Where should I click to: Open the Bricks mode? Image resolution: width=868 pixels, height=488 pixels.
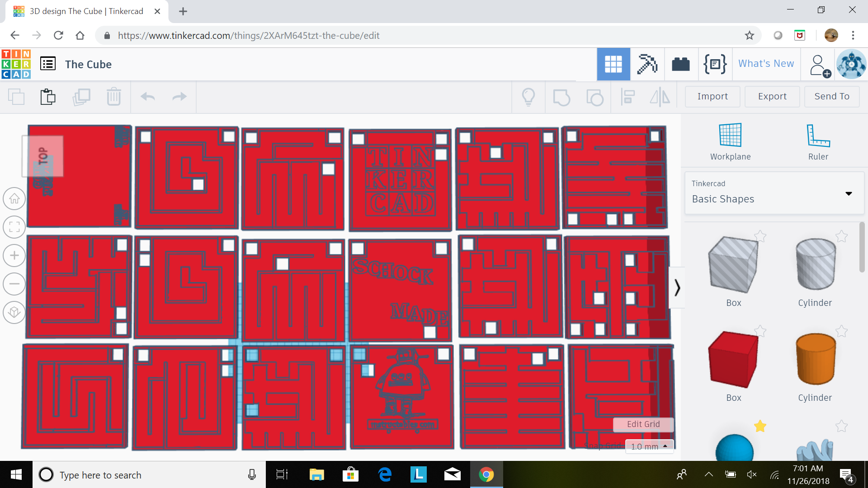(680, 64)
